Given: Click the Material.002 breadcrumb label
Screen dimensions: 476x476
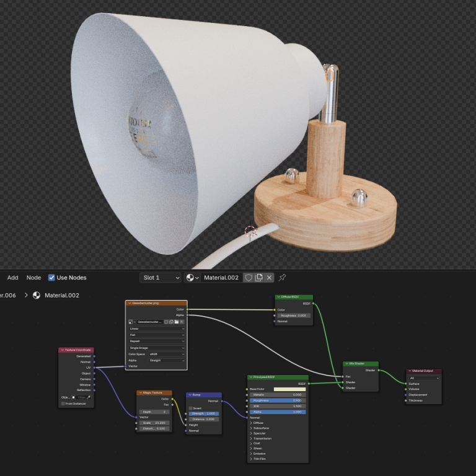Looking at the screenshot, I should click(61, 296).
